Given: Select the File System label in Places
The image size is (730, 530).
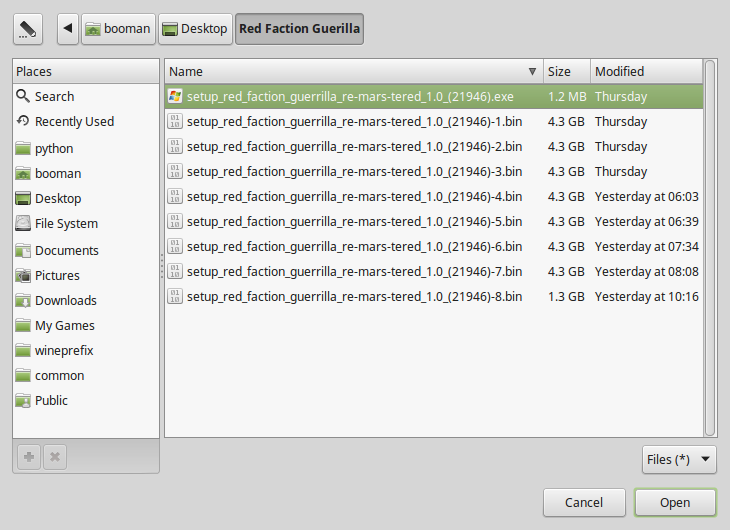Looking at the screenshot, I should tap(66, 224).
